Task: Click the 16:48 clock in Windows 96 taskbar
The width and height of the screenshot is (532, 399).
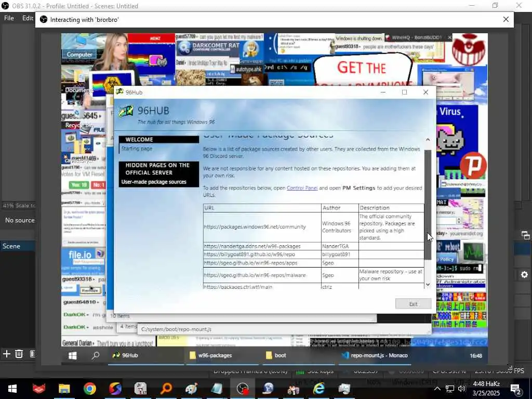Action: [x=476, y=355]
